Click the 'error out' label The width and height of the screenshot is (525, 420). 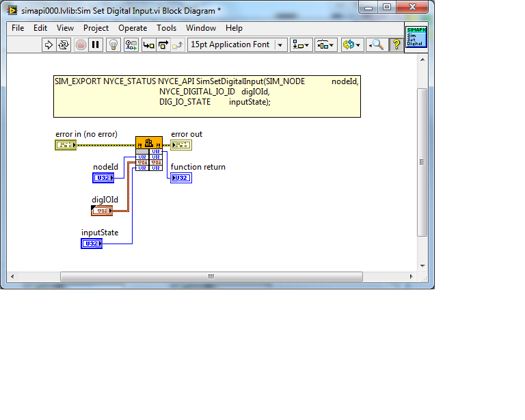[187, 134]
